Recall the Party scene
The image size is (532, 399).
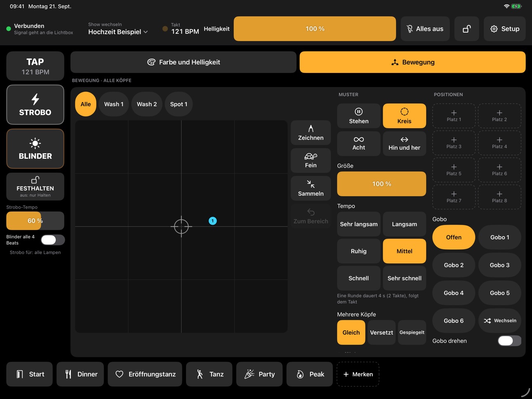click(x=259, y=374)
